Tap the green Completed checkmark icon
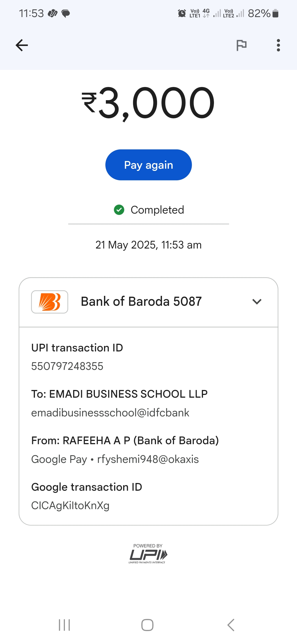297x644 pixels. 119,210
